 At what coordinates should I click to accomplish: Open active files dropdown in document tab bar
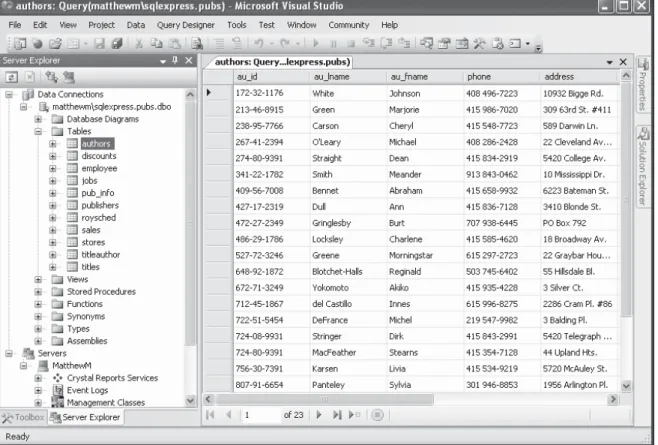[x=609, y=63]
